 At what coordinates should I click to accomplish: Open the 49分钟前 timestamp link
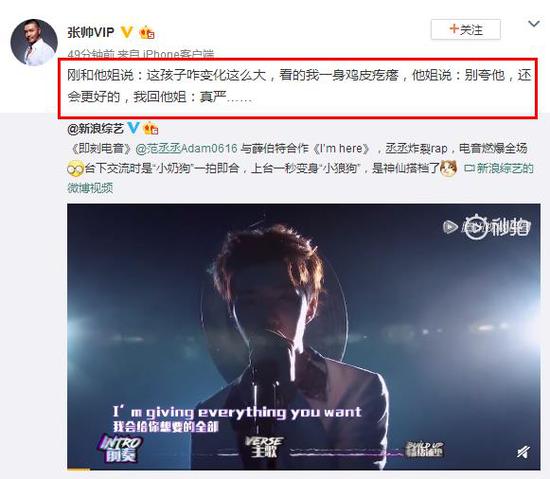coord(91,54)
